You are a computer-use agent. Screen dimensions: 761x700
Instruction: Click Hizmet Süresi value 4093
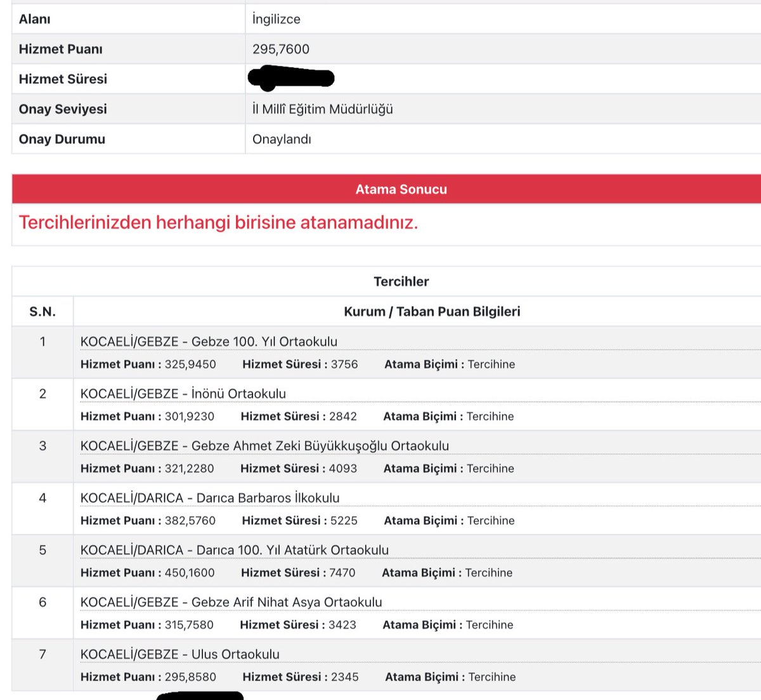pyautogui.click(x=343, y=469)
